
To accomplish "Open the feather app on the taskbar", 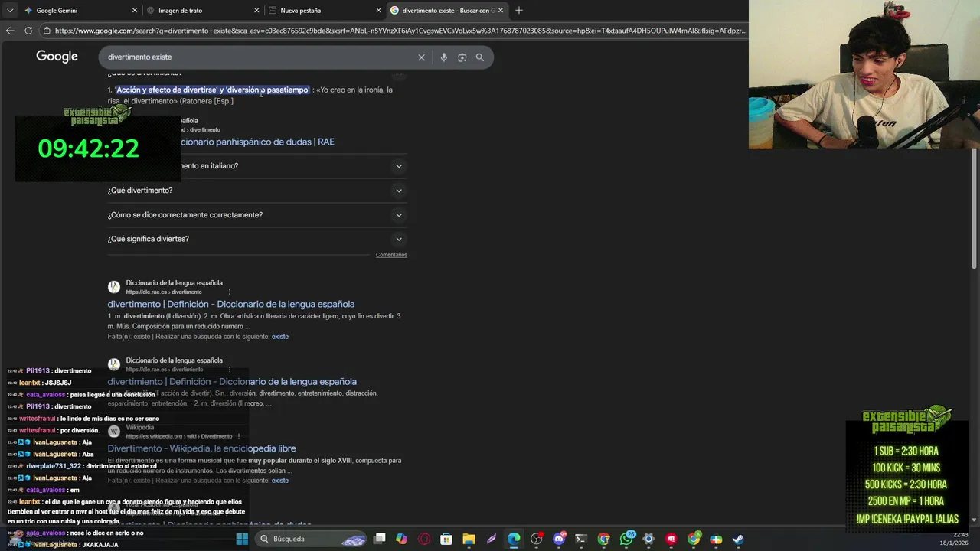I will pos(492,539).
